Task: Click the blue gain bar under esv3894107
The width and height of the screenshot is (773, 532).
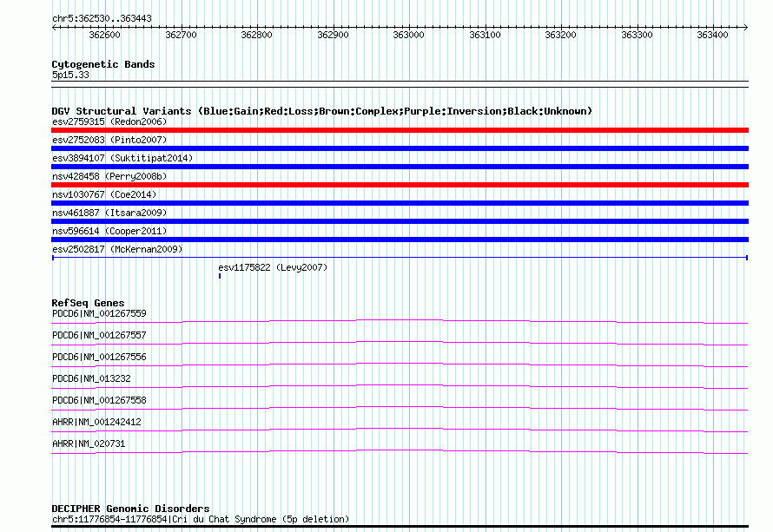Action: point(400,167)
